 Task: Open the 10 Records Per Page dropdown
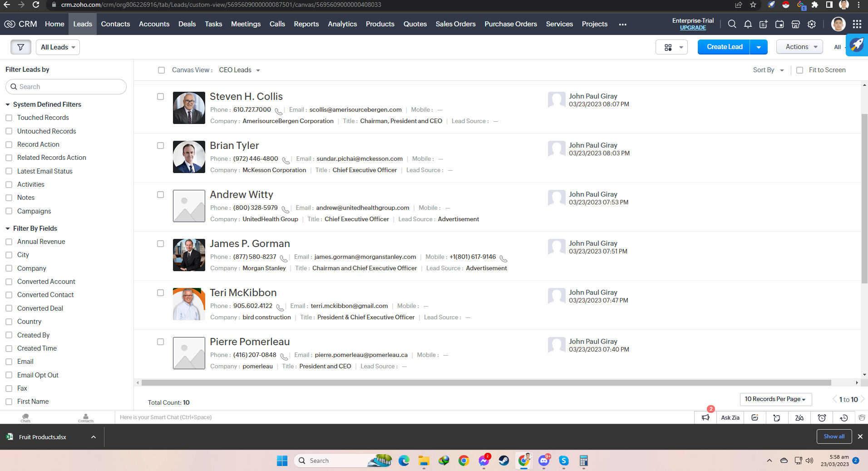[775, 399]
